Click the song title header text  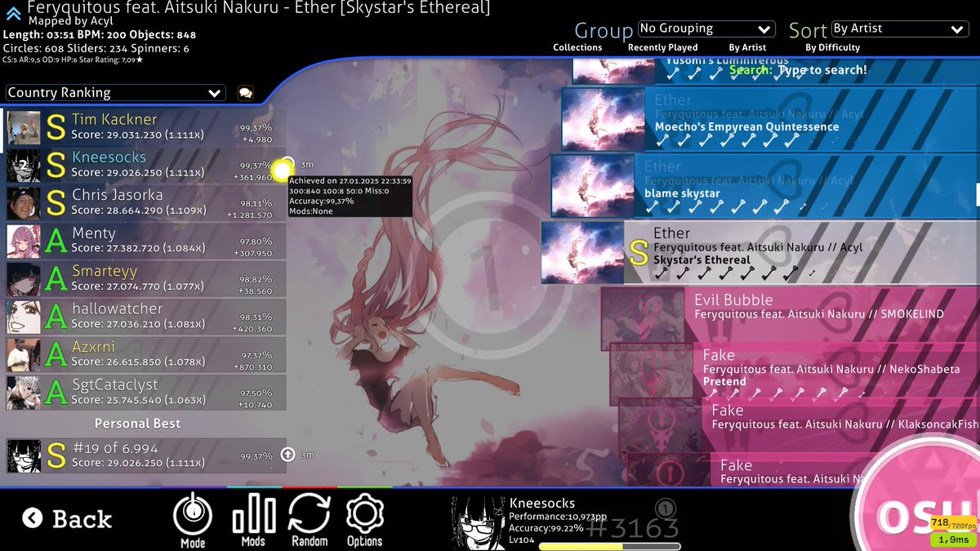(x=259, y=8)
